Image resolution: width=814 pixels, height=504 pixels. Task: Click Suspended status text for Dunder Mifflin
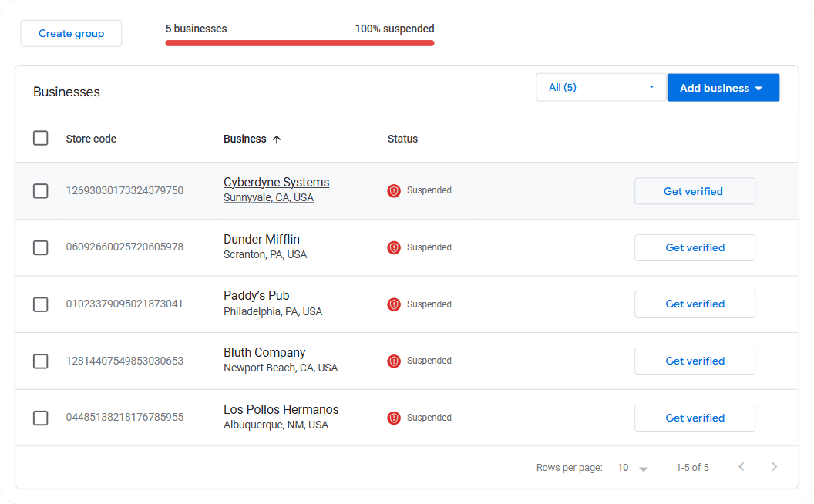coord(429,247)
